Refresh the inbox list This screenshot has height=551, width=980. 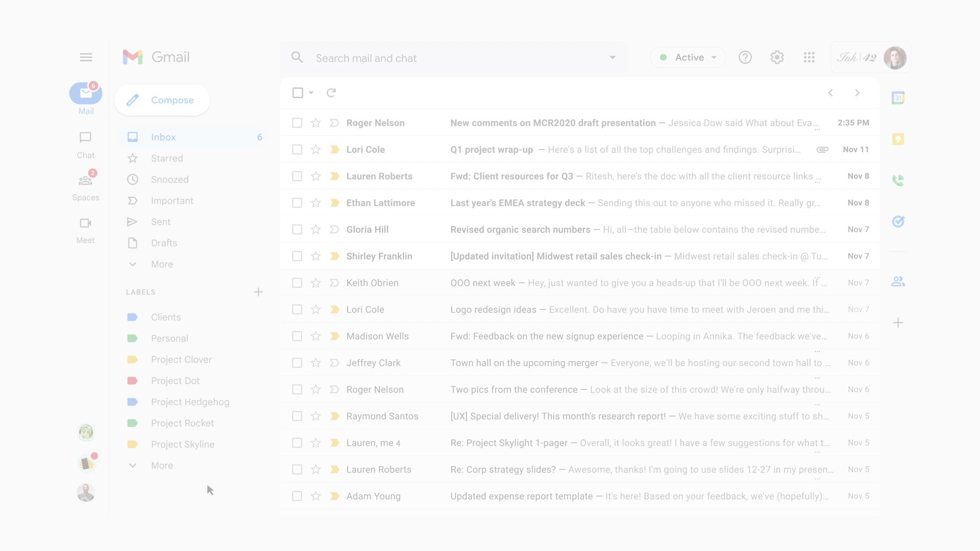point(331,92)
